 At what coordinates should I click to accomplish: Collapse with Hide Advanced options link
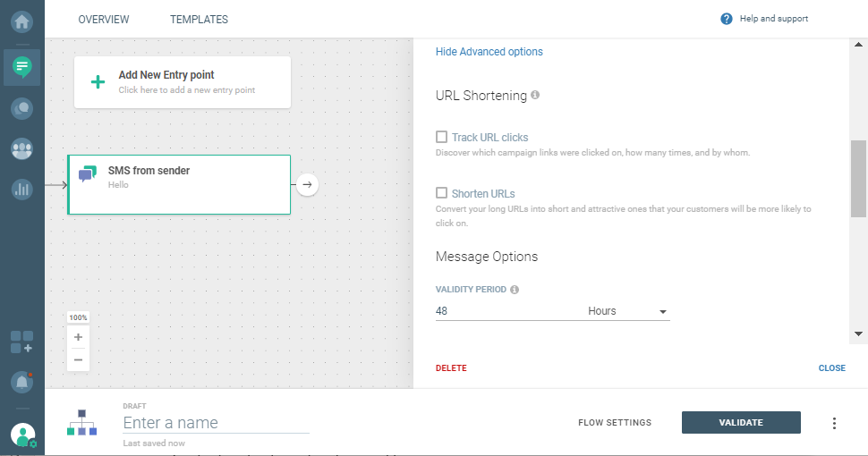point(489,52)
